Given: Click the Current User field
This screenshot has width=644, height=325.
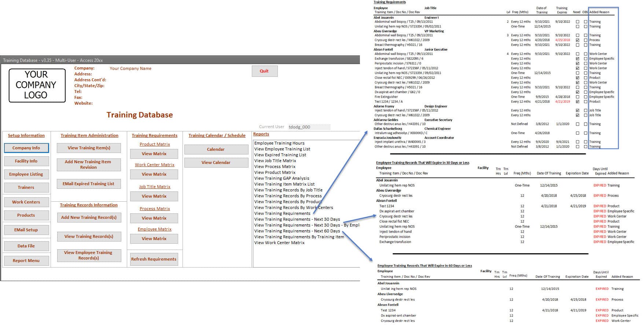Looking at the screenshot, I should point(309,127).
